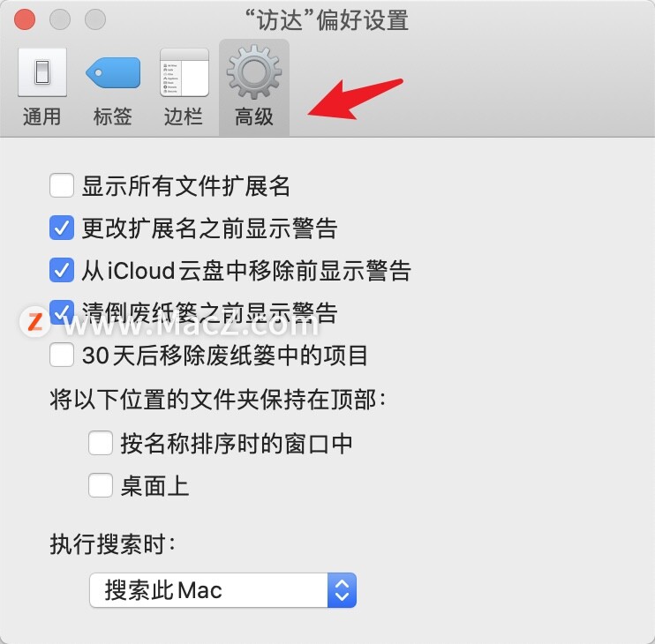Switch to the 通用 tab label
The image size is (655, 644).
[41, 116]
